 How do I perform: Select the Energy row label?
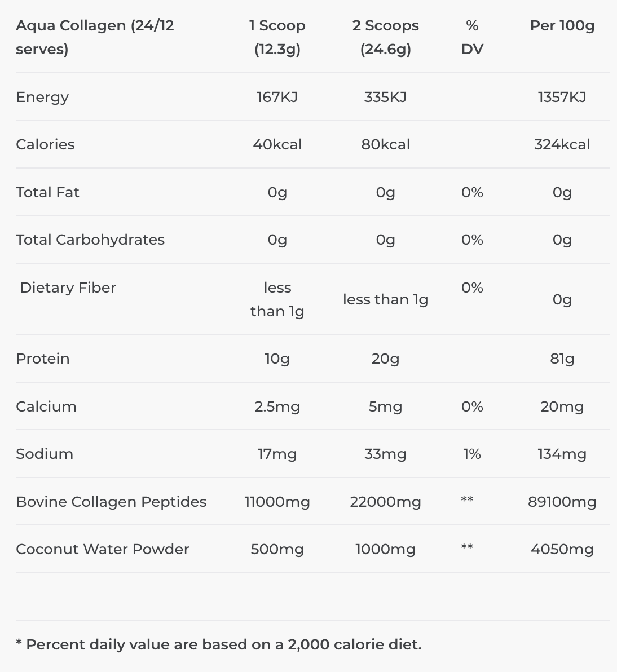tap(42, 98)
